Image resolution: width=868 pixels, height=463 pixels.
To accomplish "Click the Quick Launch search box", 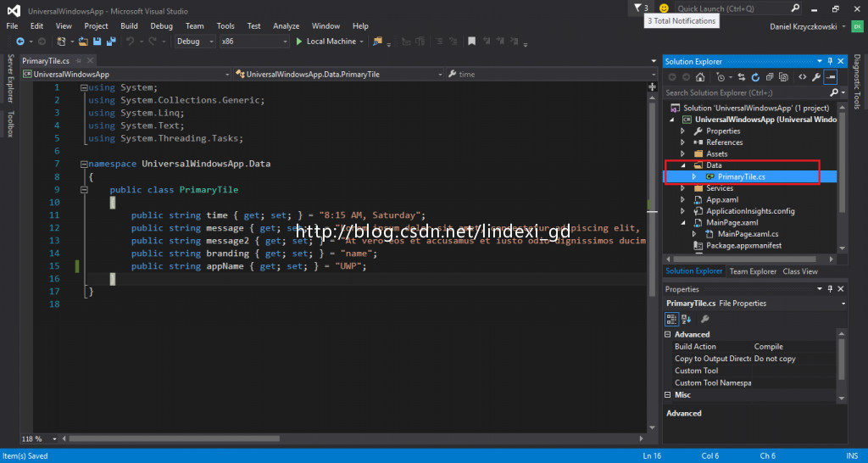I will [x=732, y=8].
